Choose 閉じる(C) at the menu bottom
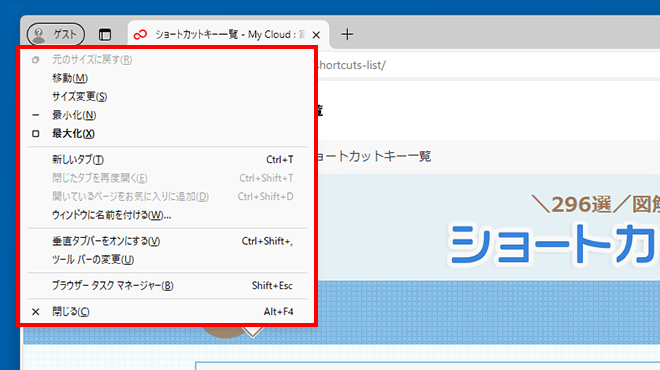Screen dimensions: 660x370 pos(167,312)
